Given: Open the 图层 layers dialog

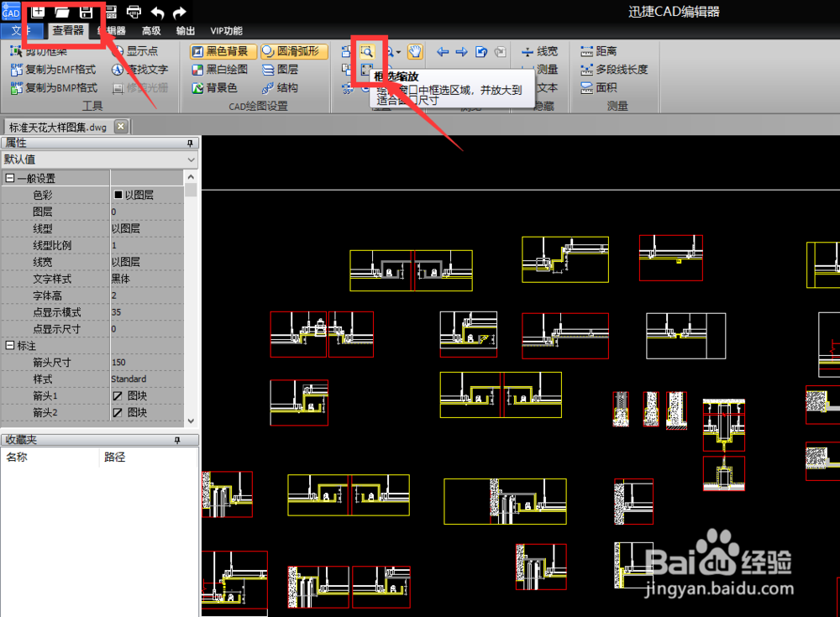Looking at the screenshot, I should coord(281,70).
